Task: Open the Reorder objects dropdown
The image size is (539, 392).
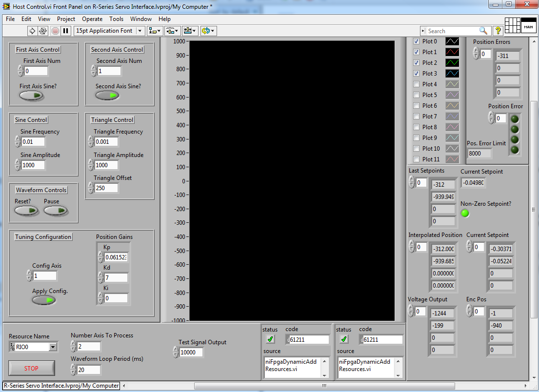Action: pos(208,31)
